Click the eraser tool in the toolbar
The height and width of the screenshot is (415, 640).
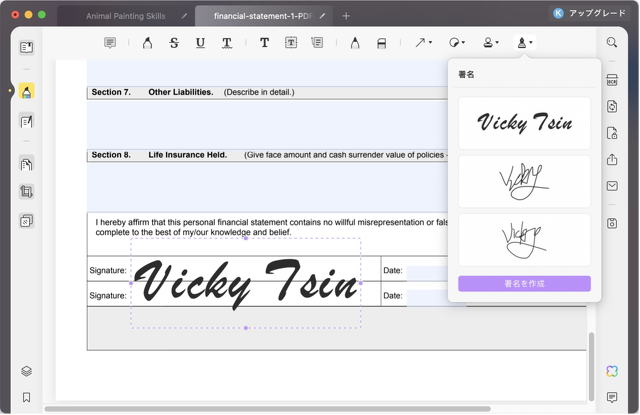coord(381,43)
